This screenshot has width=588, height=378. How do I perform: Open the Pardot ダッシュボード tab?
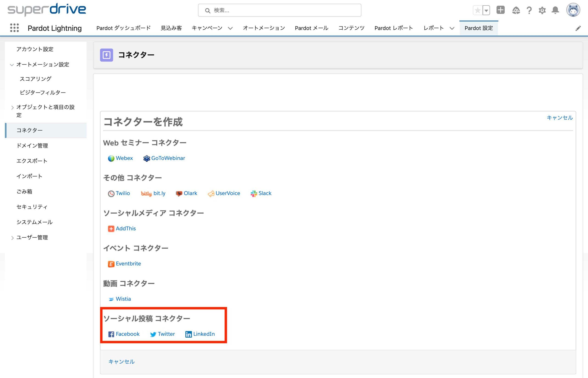[124, 28]
